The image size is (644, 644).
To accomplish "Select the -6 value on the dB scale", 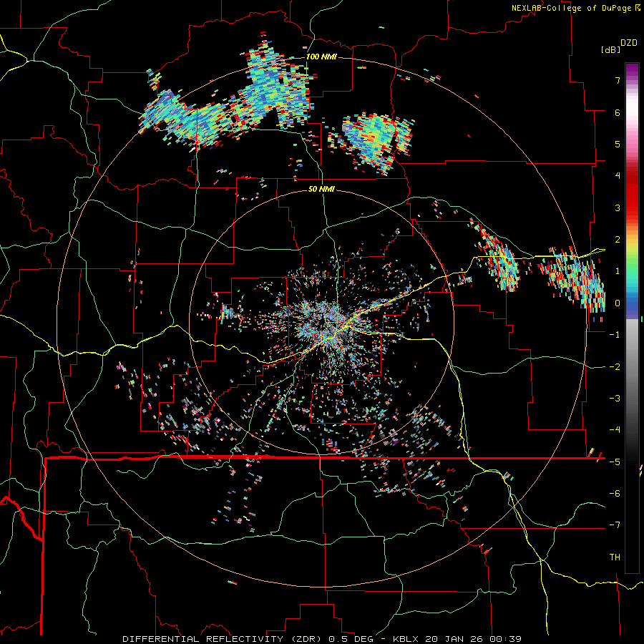I will [615, 494].
